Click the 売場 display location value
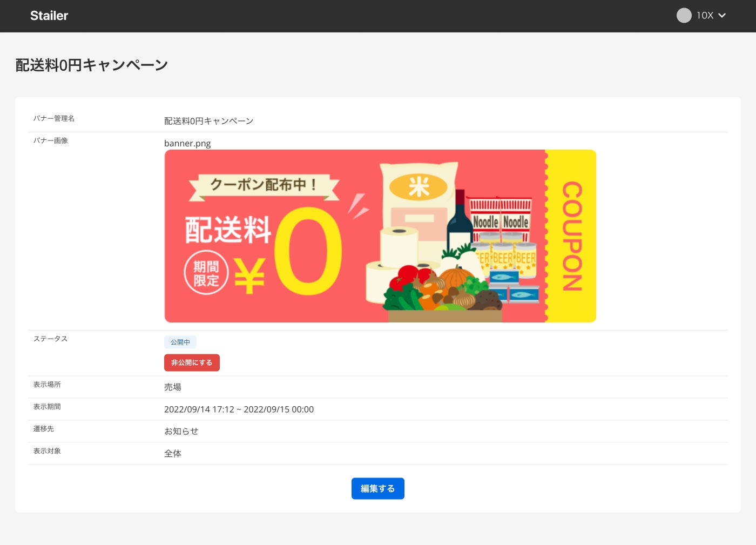The height and width of the screenshot is (545, 756). tap(173, 387)
